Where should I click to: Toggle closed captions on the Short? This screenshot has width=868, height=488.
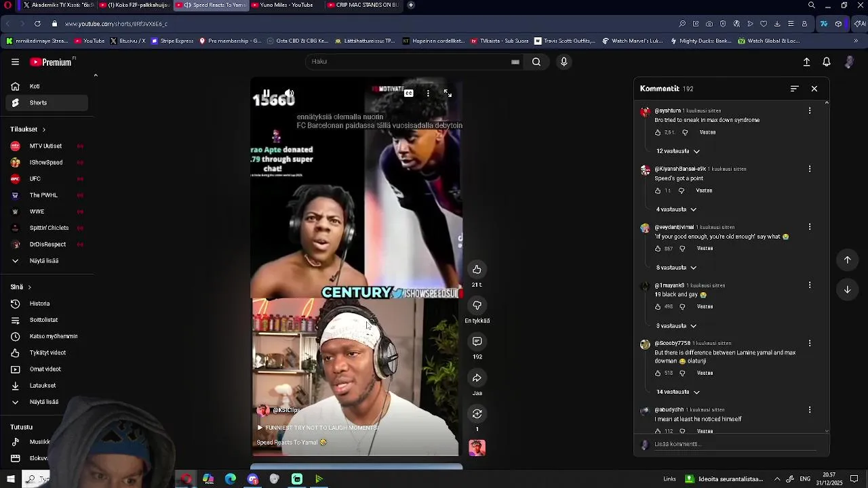[409, 94]
